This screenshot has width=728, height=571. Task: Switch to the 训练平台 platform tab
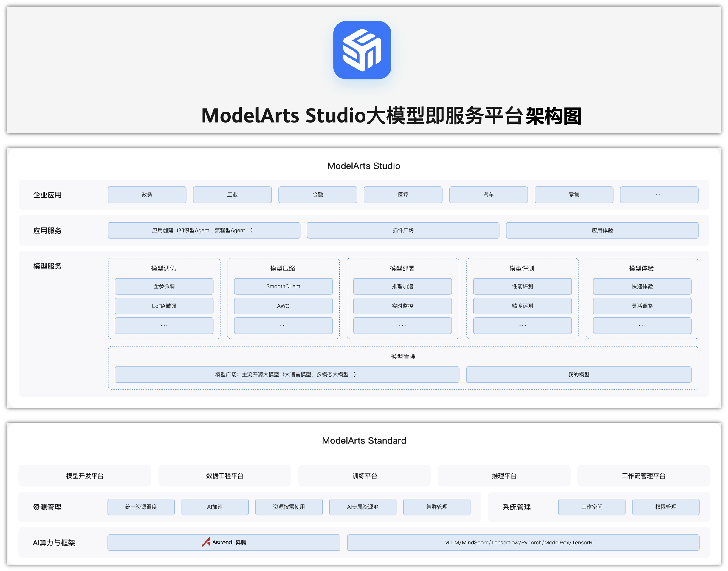[364, 476]
